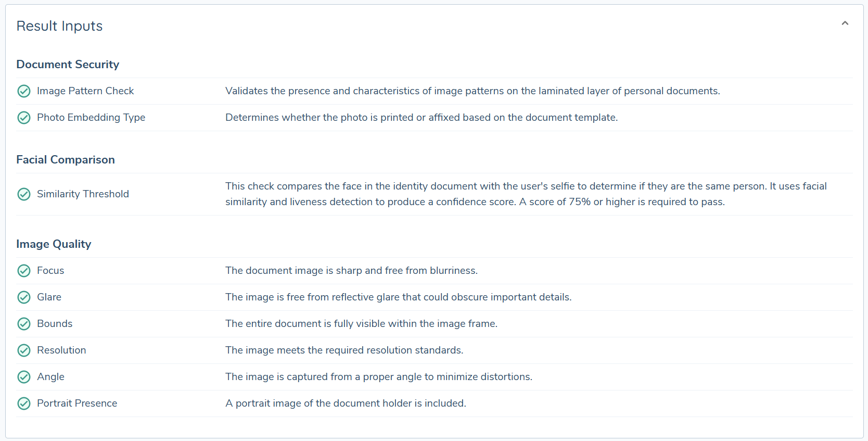Select the check icon beside Similarity Threshold
This screenshot has width=868, height=441.
point(23,194)
